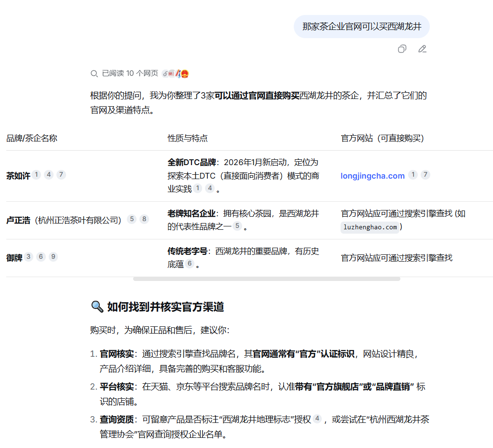Copy the user question with copy icon

402,49
